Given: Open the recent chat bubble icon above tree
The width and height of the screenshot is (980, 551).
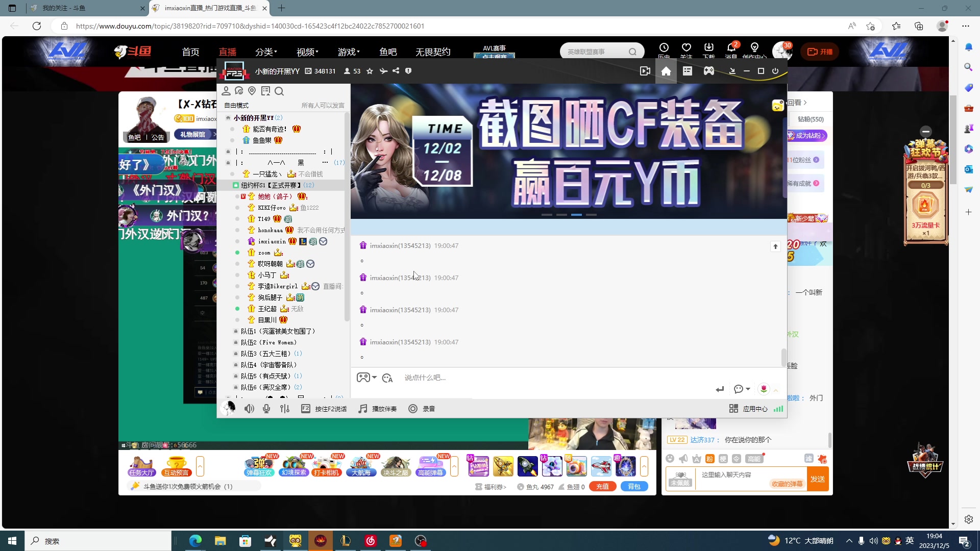Looking at the screenshot, I should pyautogui.click(x=239, y=91).
